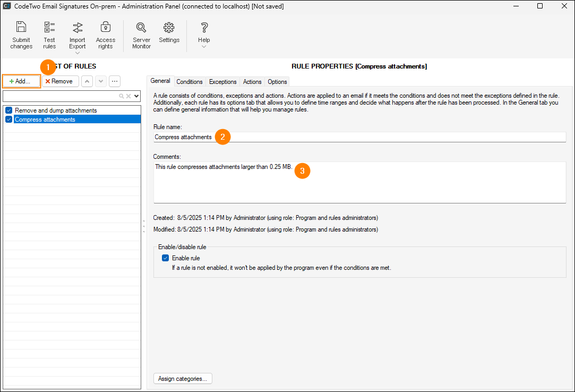Switch to the Actions tab
Screen dimensions: 575x392
[x=252, y=82]
